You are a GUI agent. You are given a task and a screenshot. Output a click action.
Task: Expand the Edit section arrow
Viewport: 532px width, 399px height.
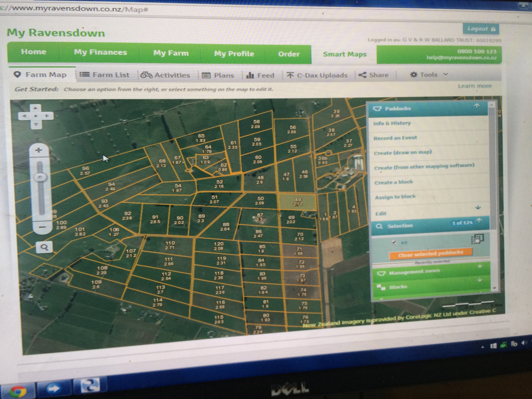(x=478, y=207)
